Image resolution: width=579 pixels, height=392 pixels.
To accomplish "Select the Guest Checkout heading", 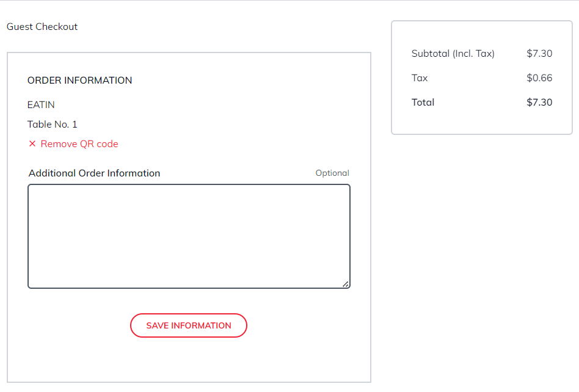I will point(42,27).
